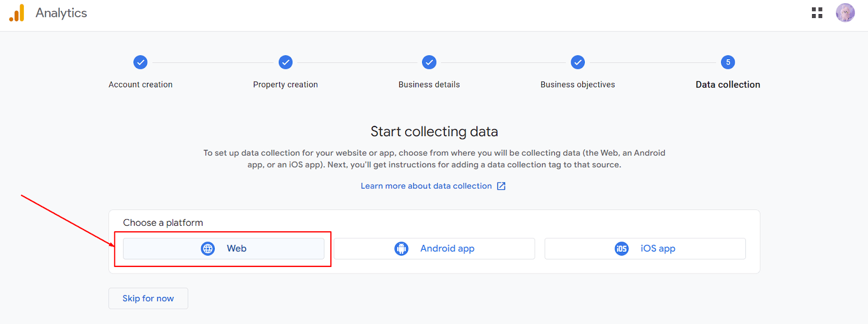Click the Google Analytics logo icon

coord(17,13)
